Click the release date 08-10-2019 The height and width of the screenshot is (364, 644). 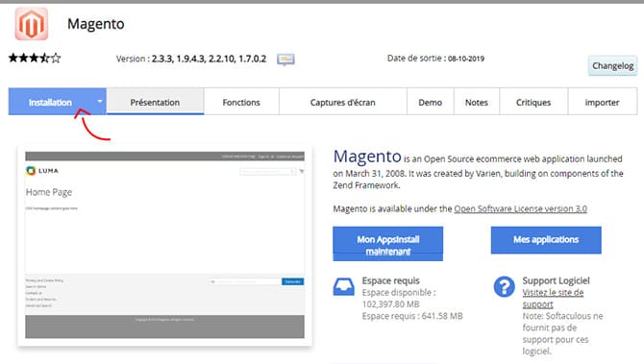466,59
